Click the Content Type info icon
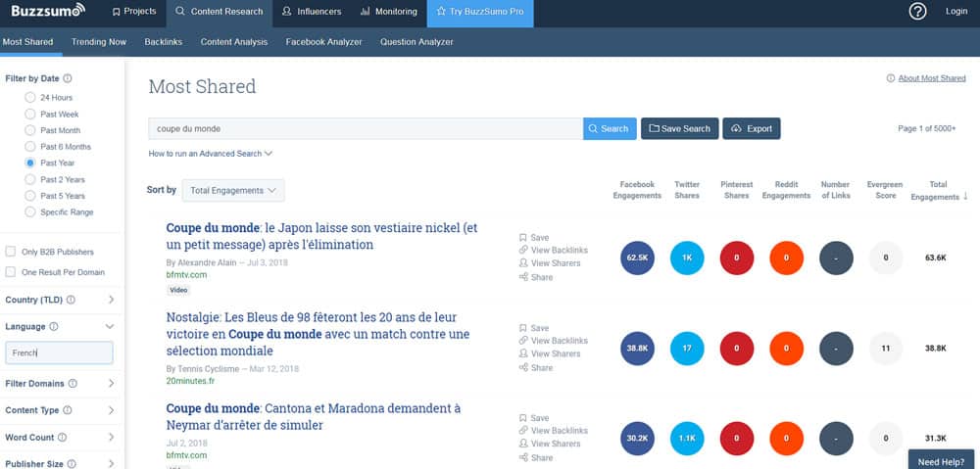 (x=67, y=410)
